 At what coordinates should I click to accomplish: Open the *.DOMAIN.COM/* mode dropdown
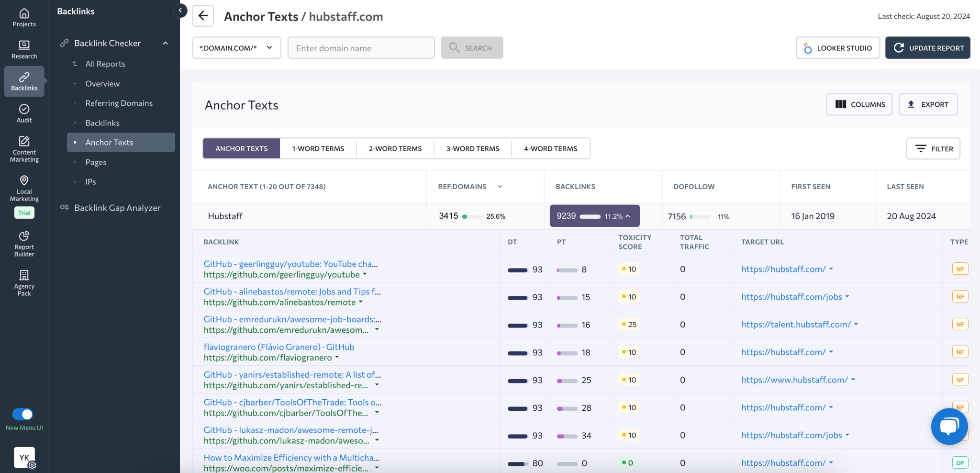click(x=236, y=47)
